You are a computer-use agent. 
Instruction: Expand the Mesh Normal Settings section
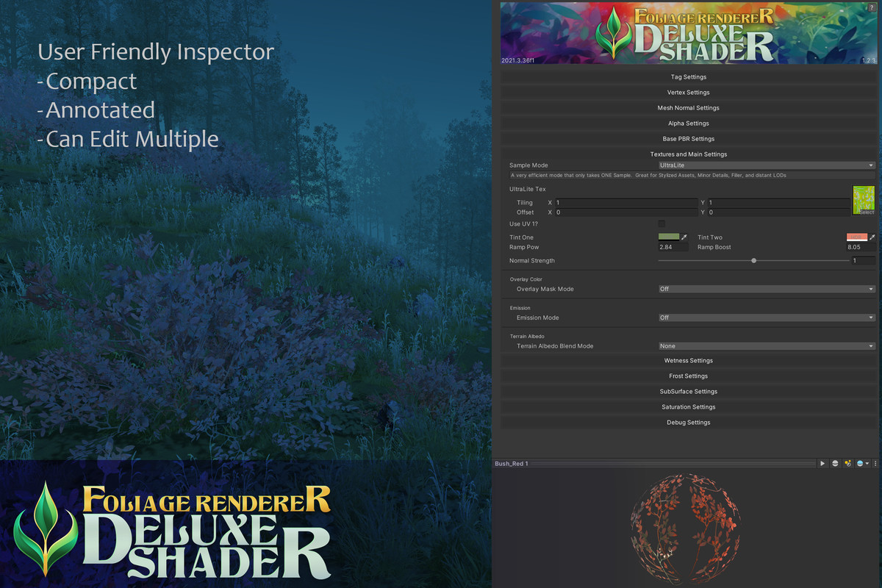689,108
